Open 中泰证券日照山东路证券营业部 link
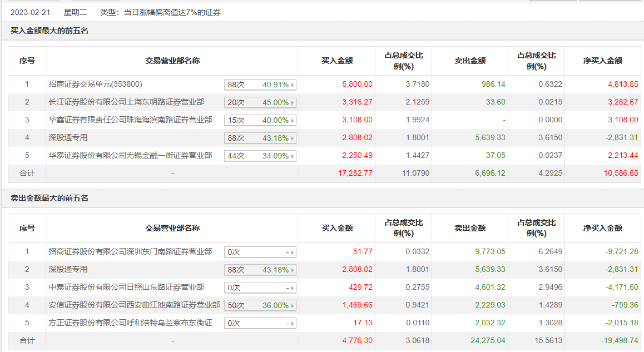Image resolution: width=644 pixels, height=352 pixels. [126, 287]
